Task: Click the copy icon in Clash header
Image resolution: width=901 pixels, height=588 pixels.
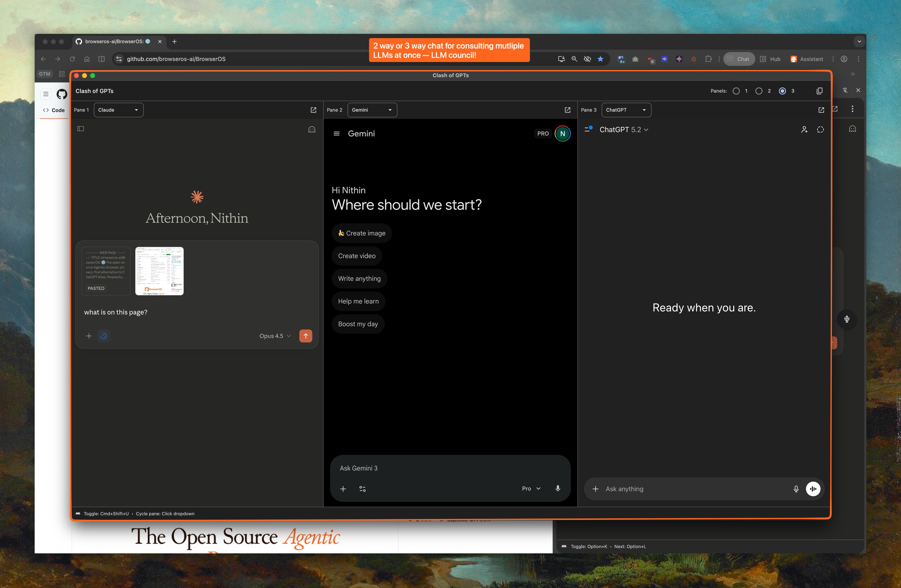Action: 819,91
